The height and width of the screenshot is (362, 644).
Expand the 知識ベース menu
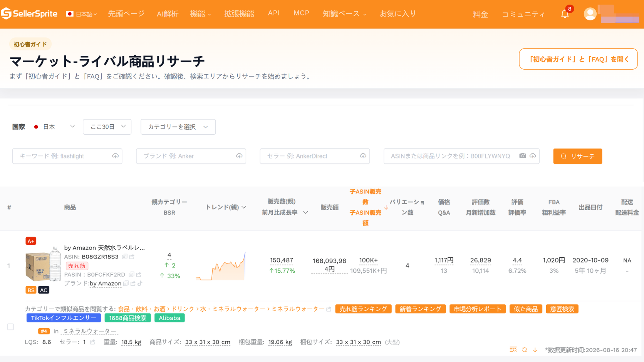345,14
